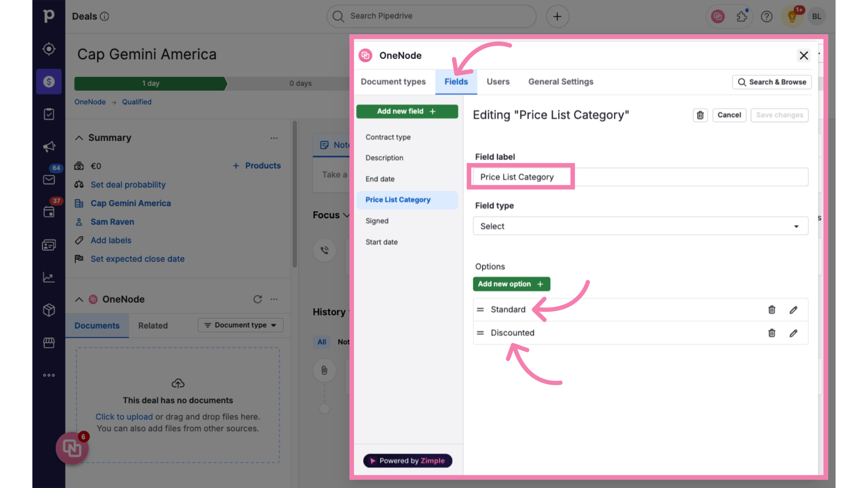The width and height of the screenshot is (868, 488).
Task: Open the Mail inbox icon with 64 badge
Action: (x=49, y=179)
